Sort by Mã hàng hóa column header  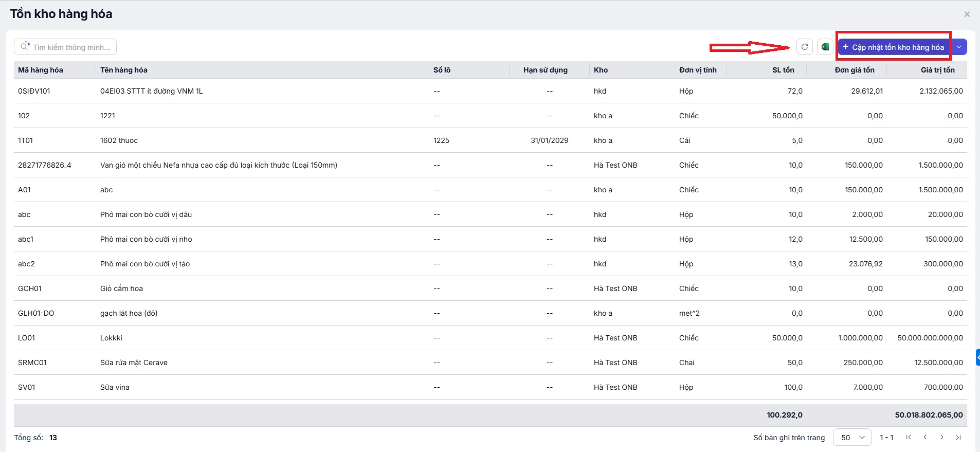coord(41,70)
